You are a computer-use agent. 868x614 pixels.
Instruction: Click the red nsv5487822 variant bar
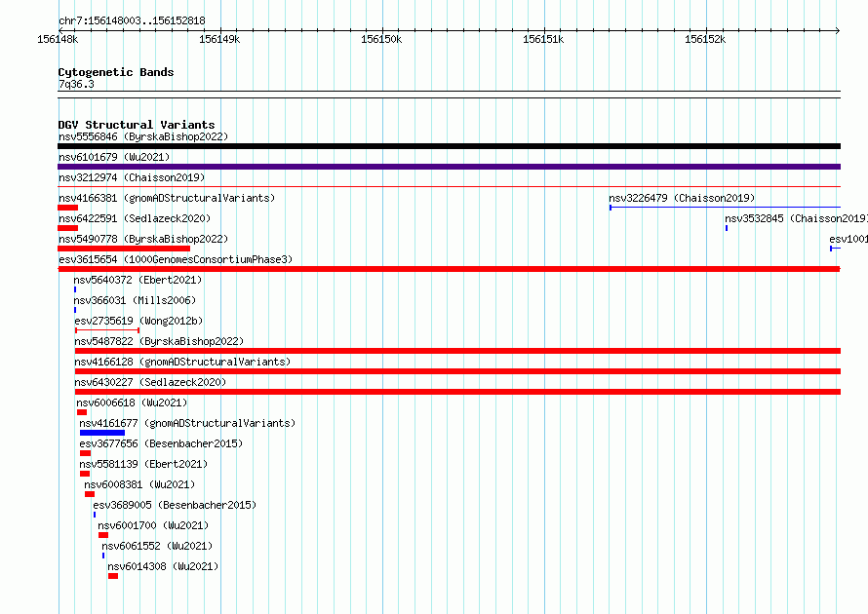point(457,351)
